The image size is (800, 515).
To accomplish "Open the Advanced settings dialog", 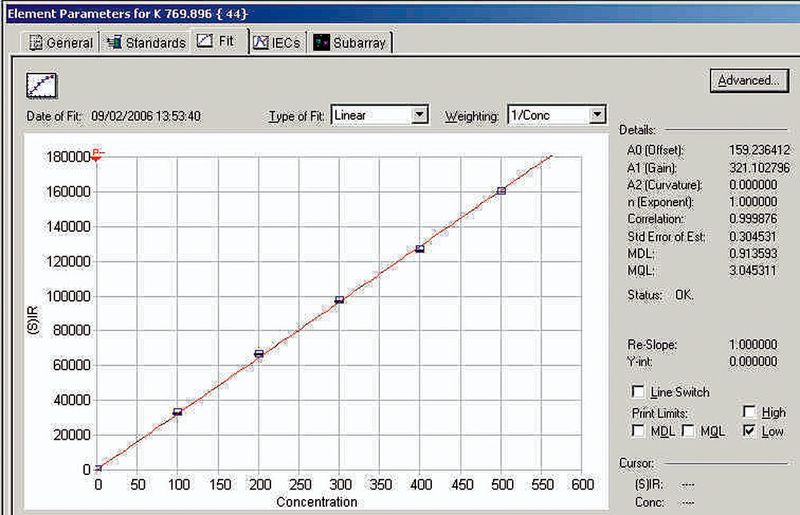I will (x=749, y=80).
